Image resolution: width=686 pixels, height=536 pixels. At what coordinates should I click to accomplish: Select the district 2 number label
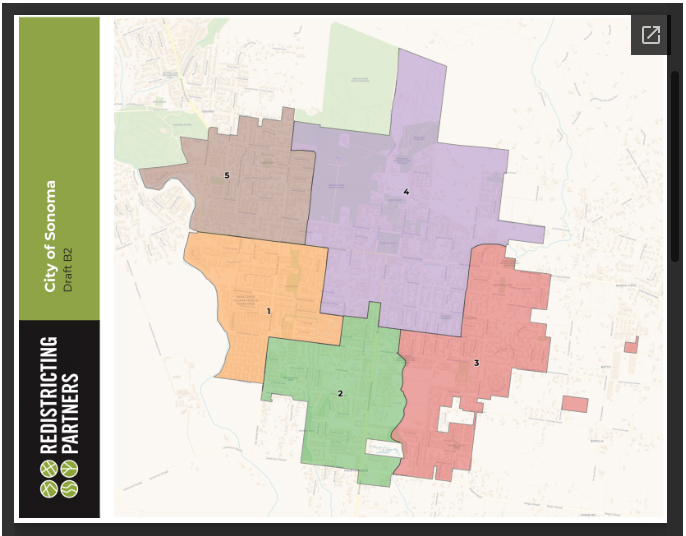click(340, 393)
